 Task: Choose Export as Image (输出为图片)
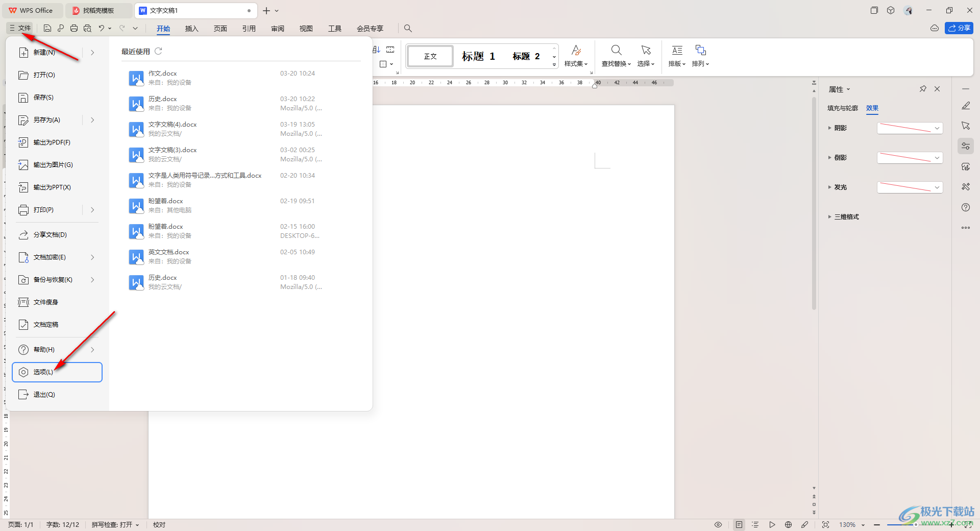tap(56, 164)
